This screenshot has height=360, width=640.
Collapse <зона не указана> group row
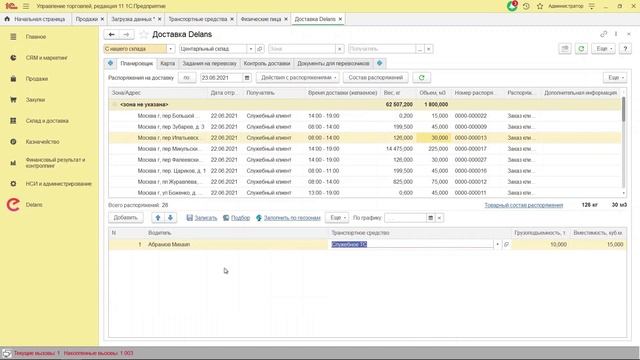click(x=114, y=104)
